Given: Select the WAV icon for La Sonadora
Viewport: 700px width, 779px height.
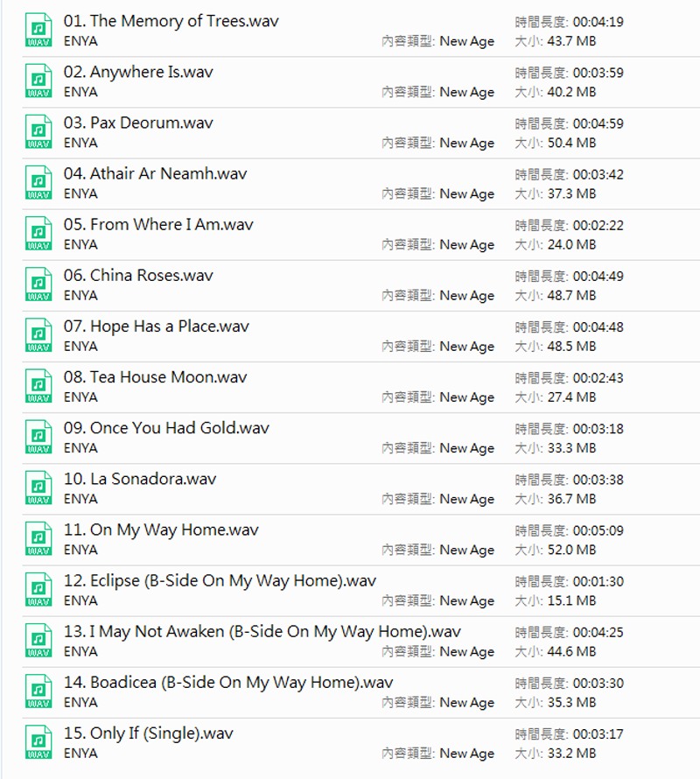Looking at the screenshot, I should 38,488.
